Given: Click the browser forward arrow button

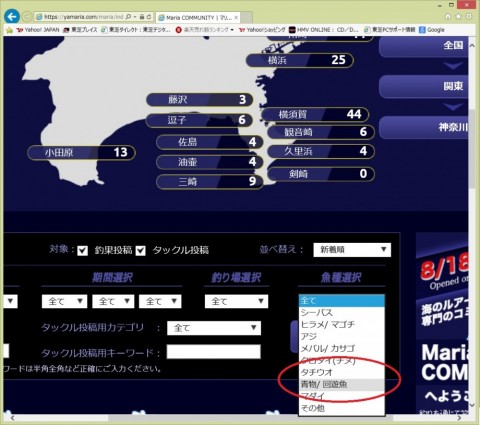Looking at the screenshot, I should coord(27,17).
